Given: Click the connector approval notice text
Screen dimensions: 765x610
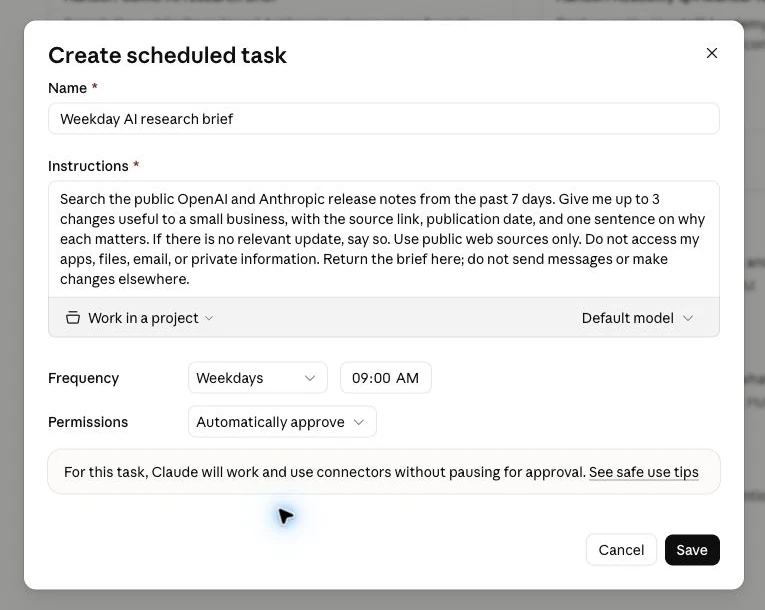Looking at the screenshot, I should 324,472.
